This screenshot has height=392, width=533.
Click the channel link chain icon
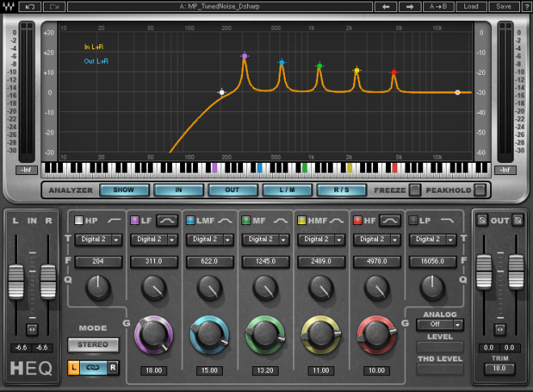coord(93,368)
